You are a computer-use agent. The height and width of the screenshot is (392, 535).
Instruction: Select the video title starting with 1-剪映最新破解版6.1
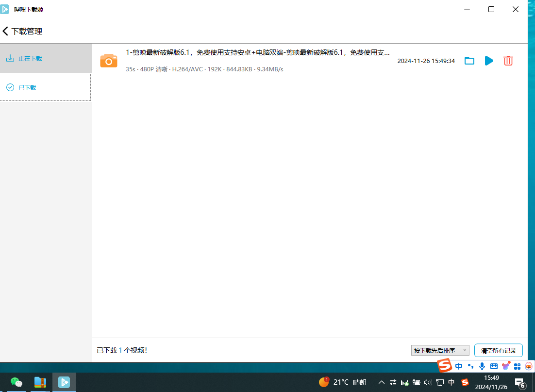click(258, 52)
